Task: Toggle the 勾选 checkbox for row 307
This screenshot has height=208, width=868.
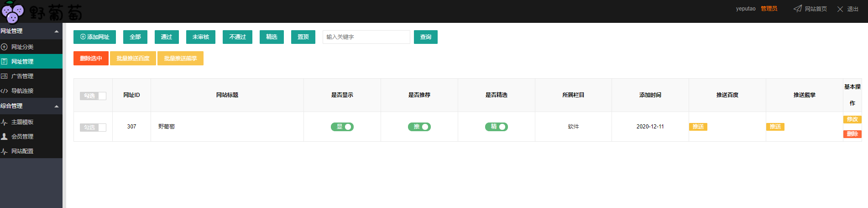Action: click(93, 128)
